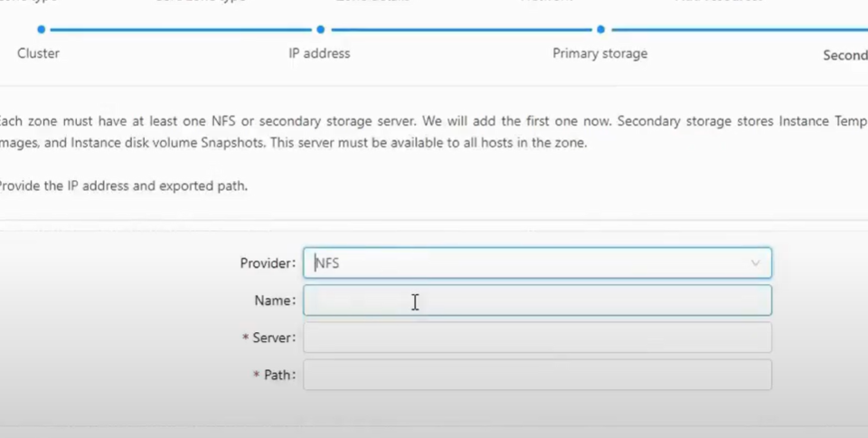868x438 pixels.
Task: Select the IP address wizard step
Action: coord(319,53)
